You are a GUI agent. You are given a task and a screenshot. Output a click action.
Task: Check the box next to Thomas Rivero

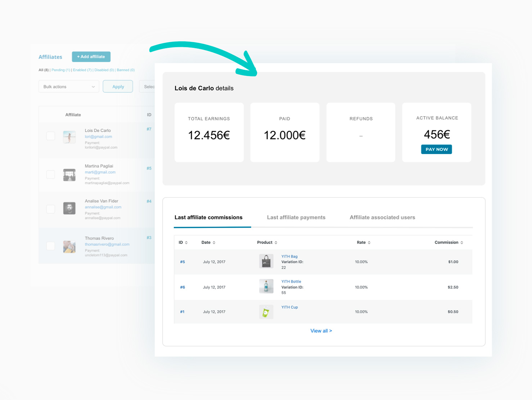point(51,246)
